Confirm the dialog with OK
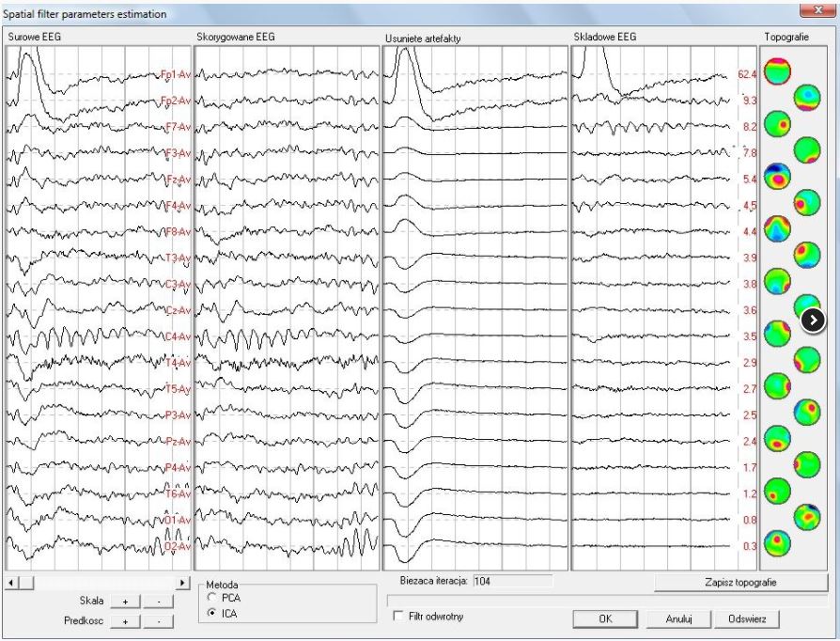Screen dimensions: 840x641 (605, 619)
